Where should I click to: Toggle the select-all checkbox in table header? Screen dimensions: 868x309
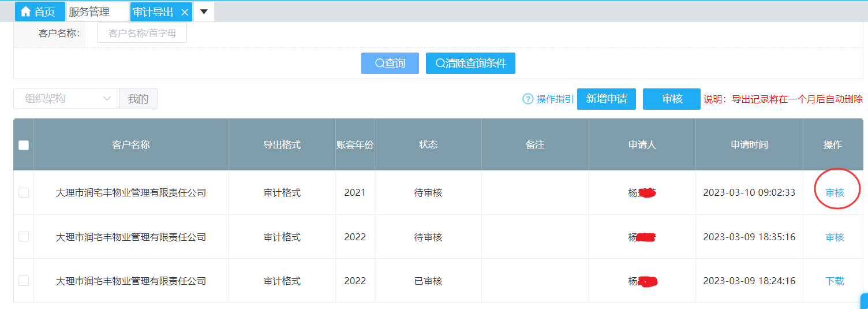[x=24, y=145]
